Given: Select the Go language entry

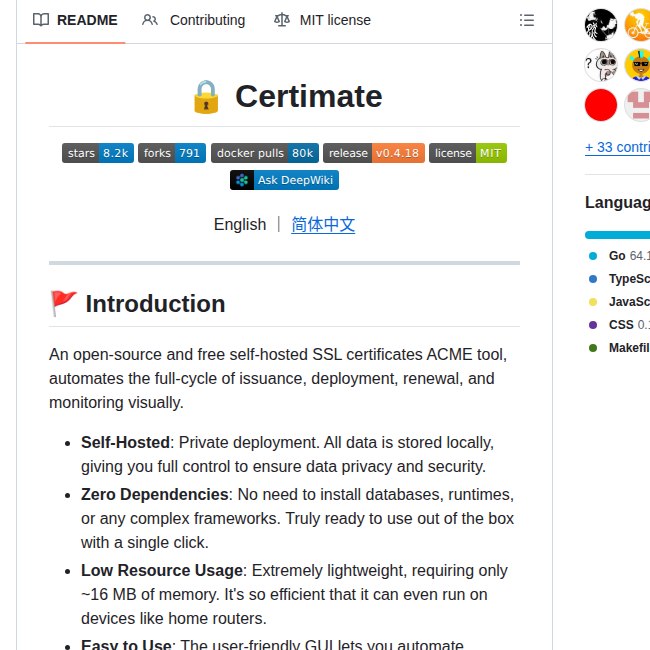Looking at the screenshot, I should click(619, 256).
